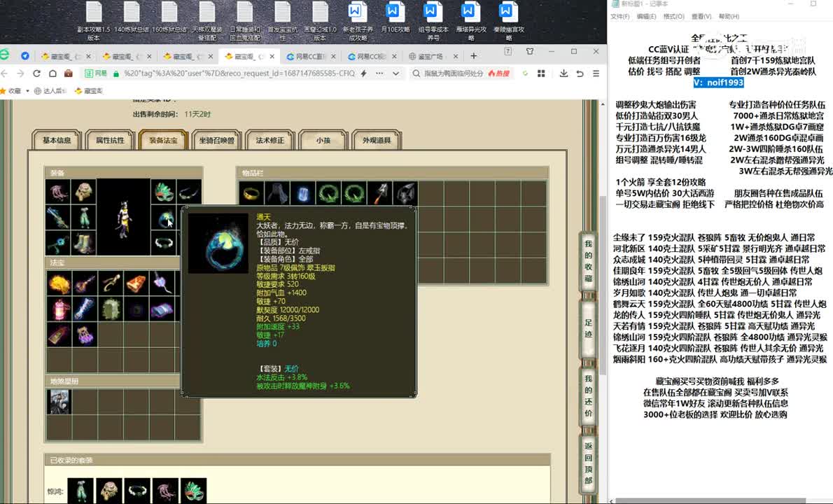Screen dimensions: 833x504
Task: Select the green robe armor icon
Action: (x=84, y=218)
